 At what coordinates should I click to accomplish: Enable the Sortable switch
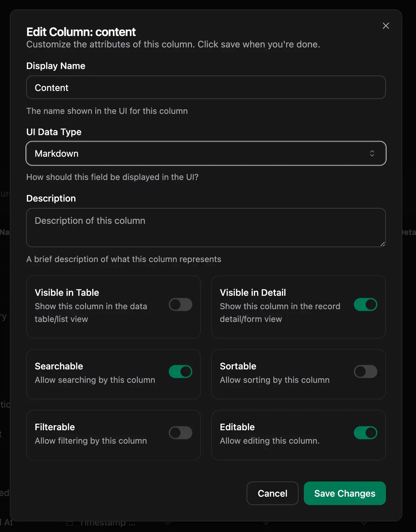pos(365,372)
